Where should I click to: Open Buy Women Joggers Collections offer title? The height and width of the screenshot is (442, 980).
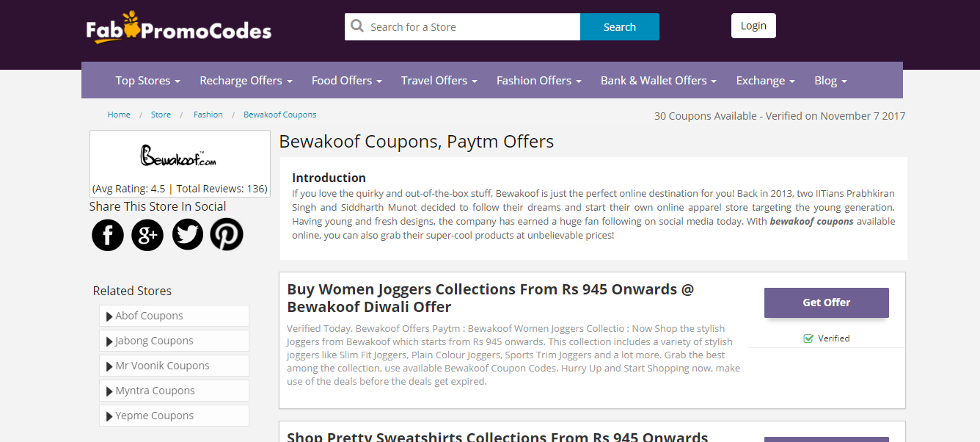click(x=490, y=298)
